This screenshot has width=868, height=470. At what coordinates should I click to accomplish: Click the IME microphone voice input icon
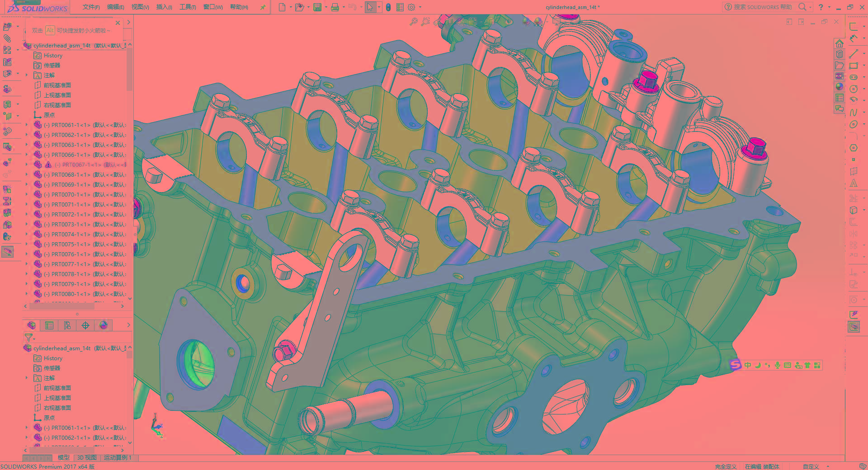pyautogui.click(x=778, y=365)
